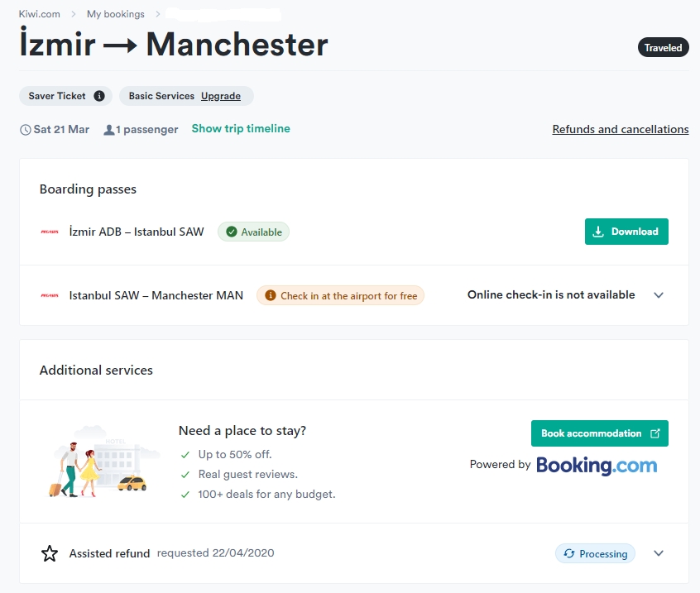This screenshot has height=593, width=700.
Task: Click the Pegasus logo beside İzmir ADB flight
Action: (x=51, y=232)
